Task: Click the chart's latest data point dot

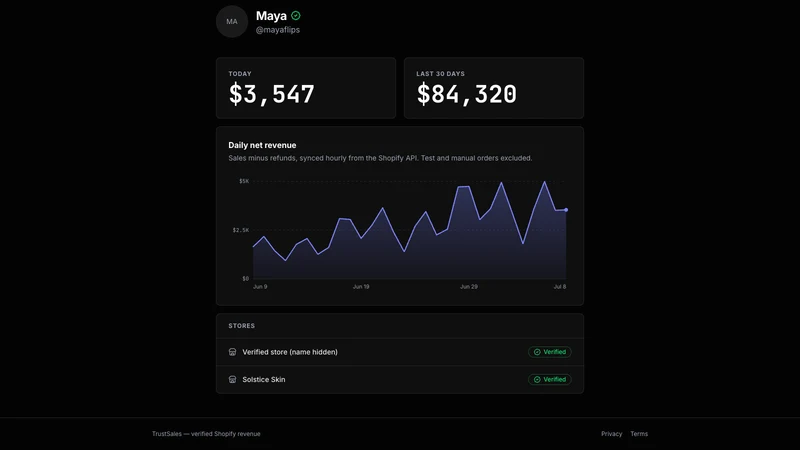Action: [x=566, y=210]
